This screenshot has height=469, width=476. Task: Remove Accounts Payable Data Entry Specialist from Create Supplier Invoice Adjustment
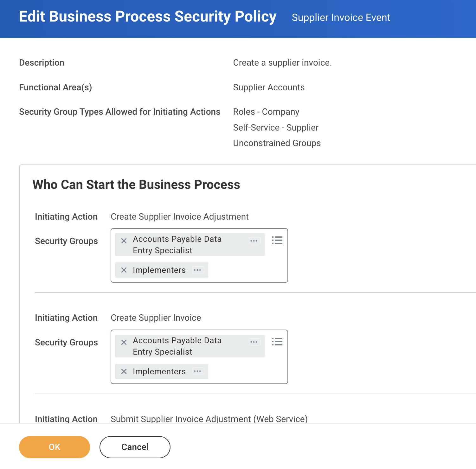[x=124, y=241]
